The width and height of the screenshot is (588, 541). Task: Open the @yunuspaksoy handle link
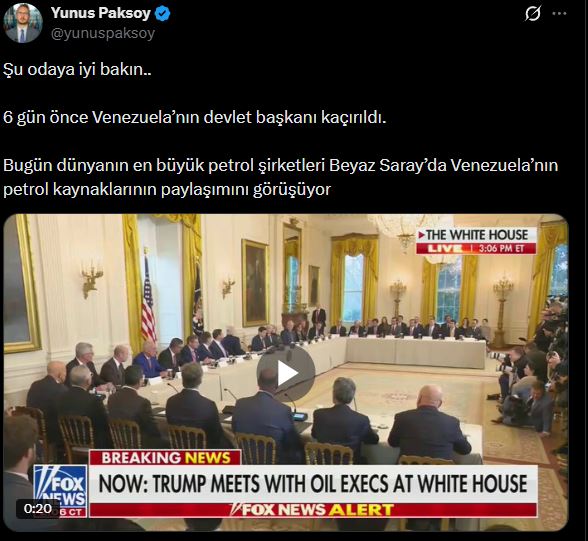click(103, 33)
